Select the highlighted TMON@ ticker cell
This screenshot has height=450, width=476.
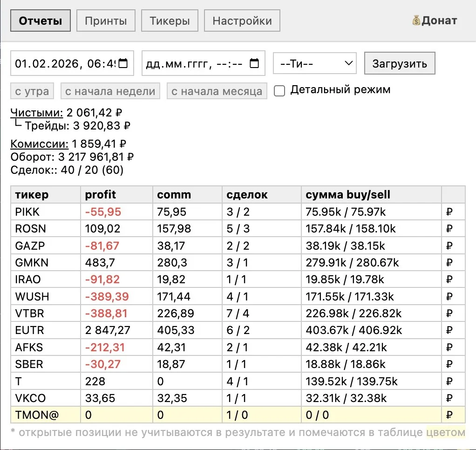[x=46, y=415]
